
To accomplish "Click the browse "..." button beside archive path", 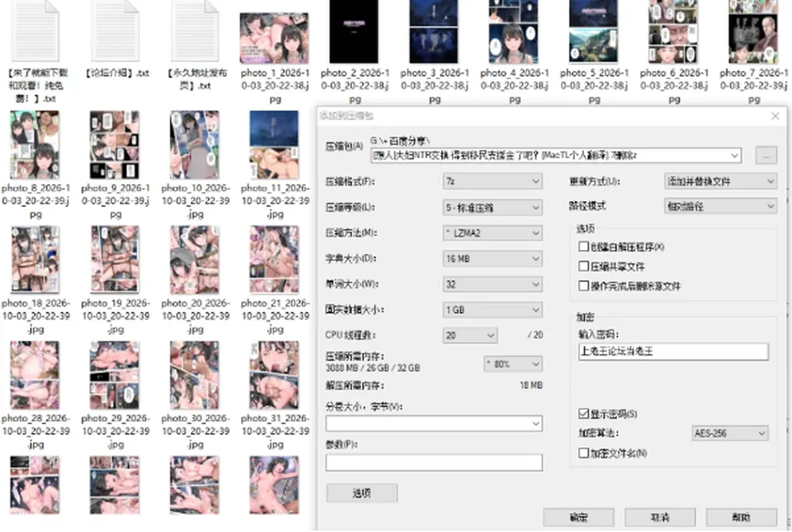I will [x=766, y=155].
